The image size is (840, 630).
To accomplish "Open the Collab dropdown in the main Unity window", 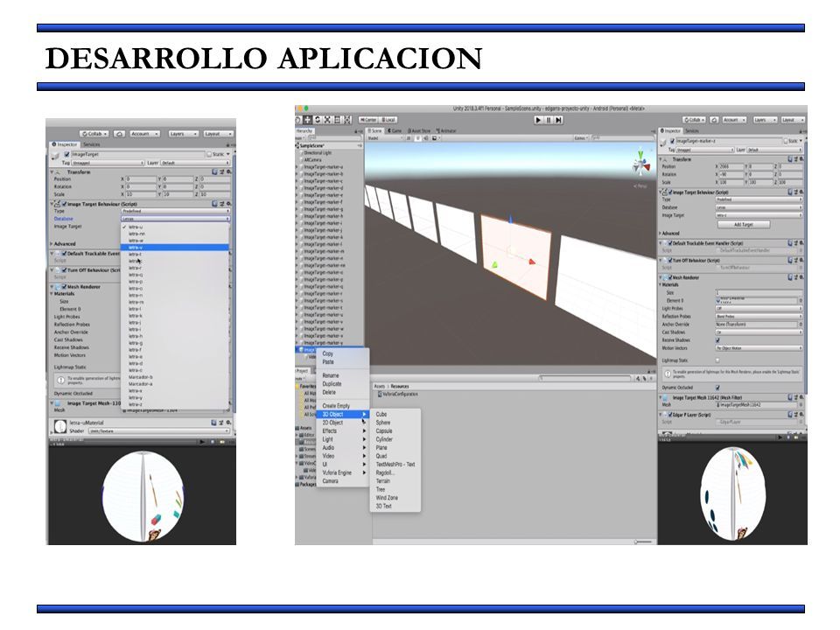I will pyautogui.click(x=694, y=120).
